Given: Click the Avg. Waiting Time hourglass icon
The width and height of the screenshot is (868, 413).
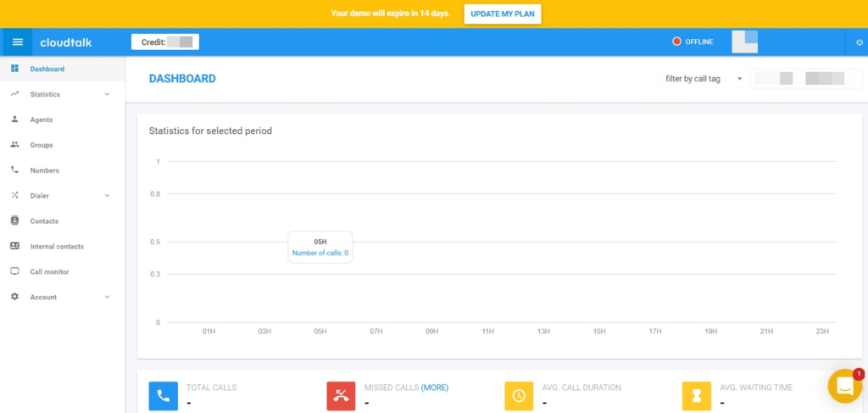Looking at the screenshot, I should click(x=697, y=395).
